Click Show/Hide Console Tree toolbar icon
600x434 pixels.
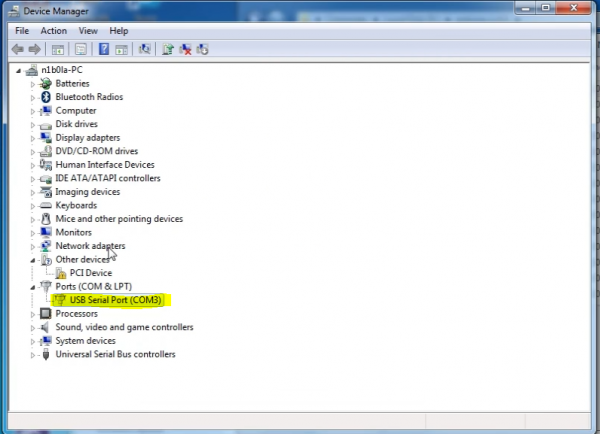(x=58, y=49)
